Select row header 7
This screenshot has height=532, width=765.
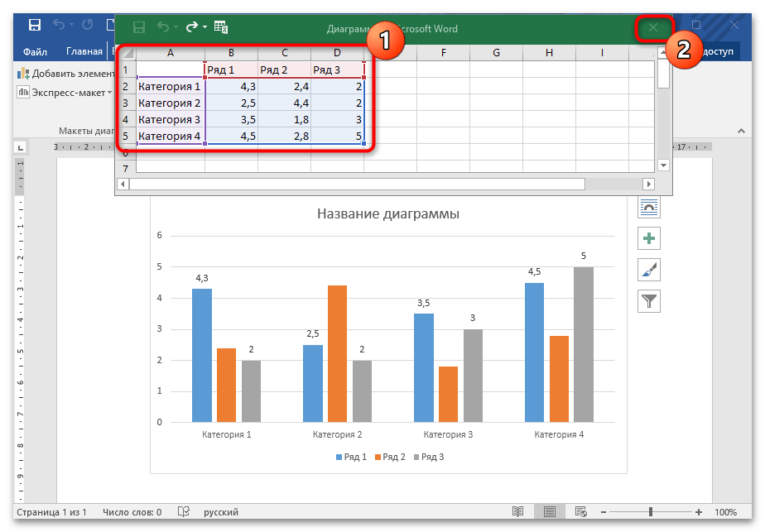pyautogui.click(x=126, y=168)
